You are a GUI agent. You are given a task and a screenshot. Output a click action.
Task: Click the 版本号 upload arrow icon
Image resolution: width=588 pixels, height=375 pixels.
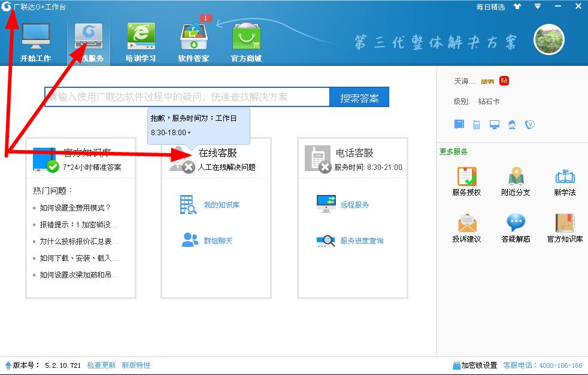pyautogui.click(x=8, y=365)
